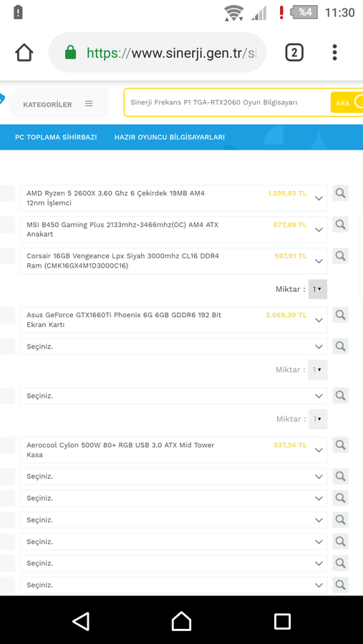Tap the Wi-Fi status icon
This screenshot has width=363, height=644.
pyautogui.click(x=234, y=13)
